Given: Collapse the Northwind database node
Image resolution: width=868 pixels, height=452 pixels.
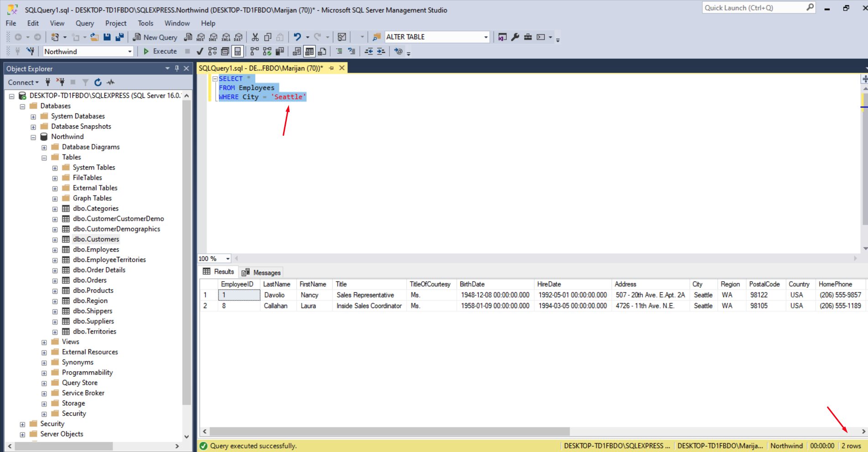Looking at the screenshot, I should pyautogui.click(x=33, y=137).
